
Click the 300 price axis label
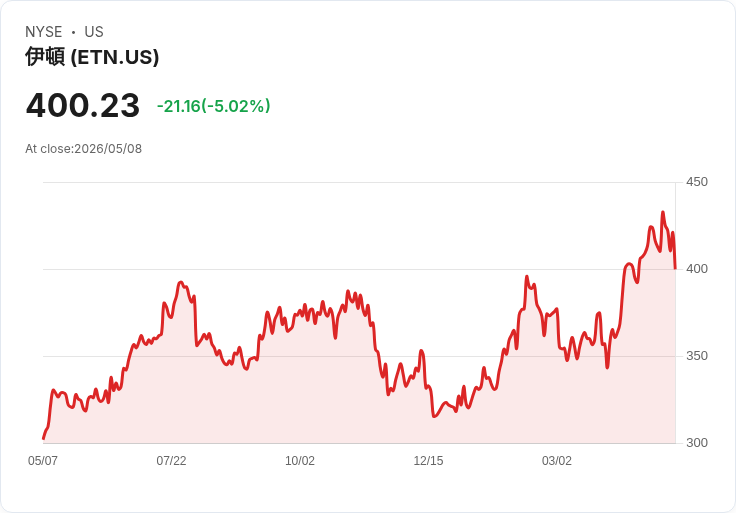(697, 443)
